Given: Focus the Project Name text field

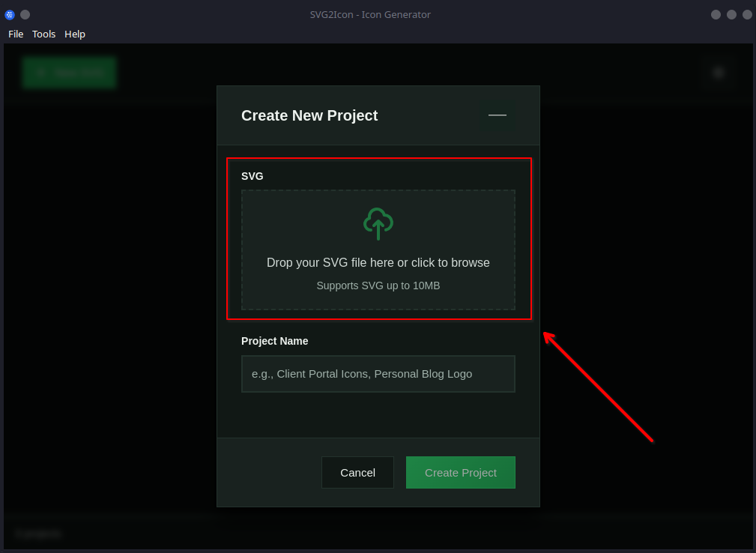Looking at the screenshot, I should tap(378, 374).
